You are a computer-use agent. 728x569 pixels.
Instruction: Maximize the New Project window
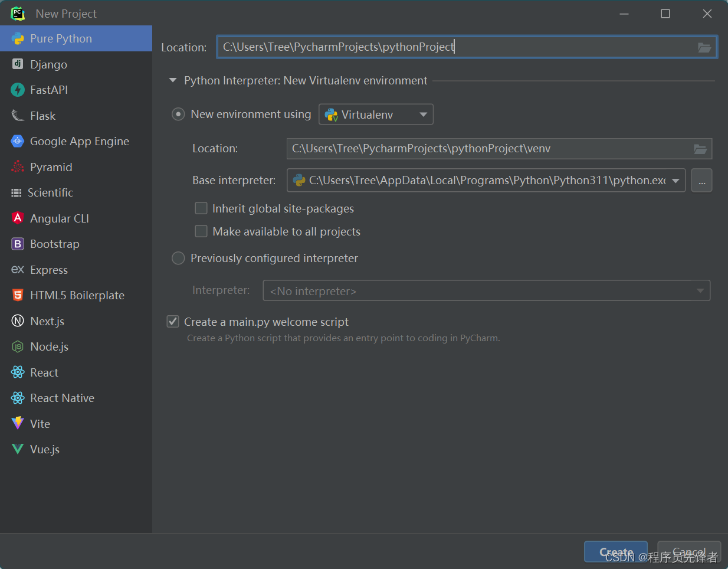tap(665, 14)
